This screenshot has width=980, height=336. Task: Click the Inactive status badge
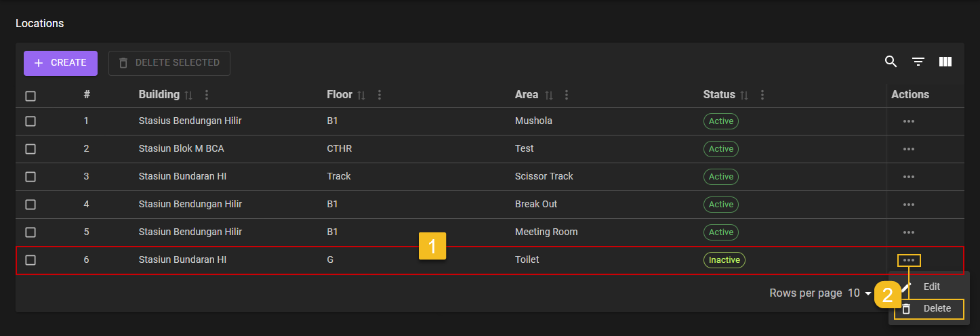tap(724, 260)
